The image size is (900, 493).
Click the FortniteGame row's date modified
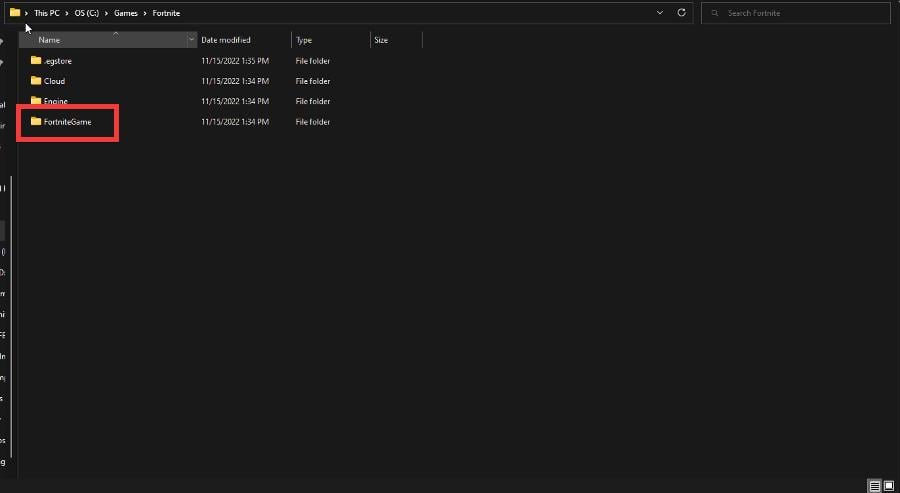[235, 122]
